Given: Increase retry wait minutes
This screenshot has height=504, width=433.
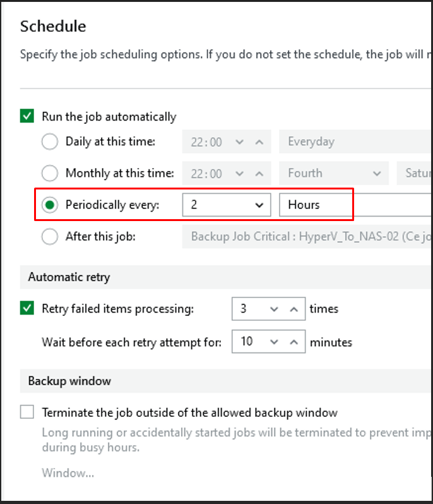Looking at the screenshot, I should (x=293, y=342).
